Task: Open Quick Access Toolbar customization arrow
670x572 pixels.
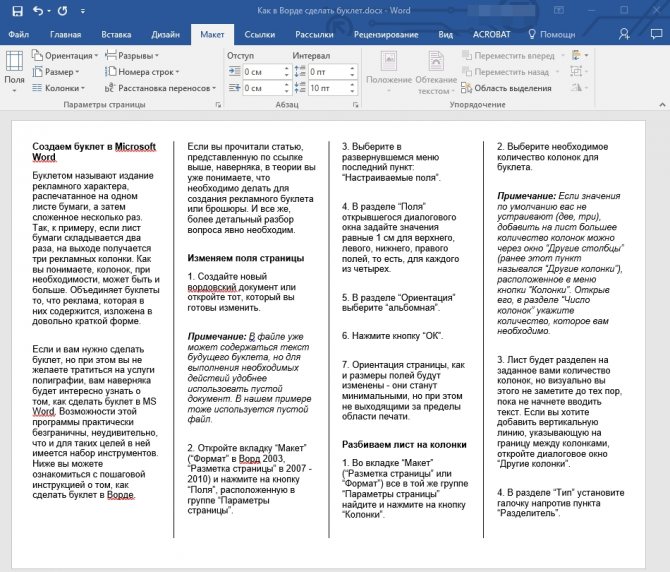Action: click(x=82, y=12)
